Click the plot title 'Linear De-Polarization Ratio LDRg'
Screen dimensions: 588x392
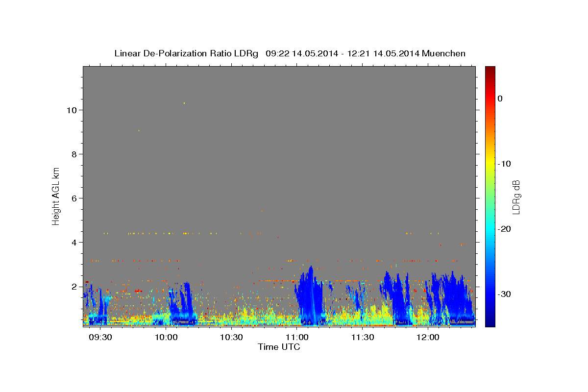pyautogui.click(x=186, y=53)
